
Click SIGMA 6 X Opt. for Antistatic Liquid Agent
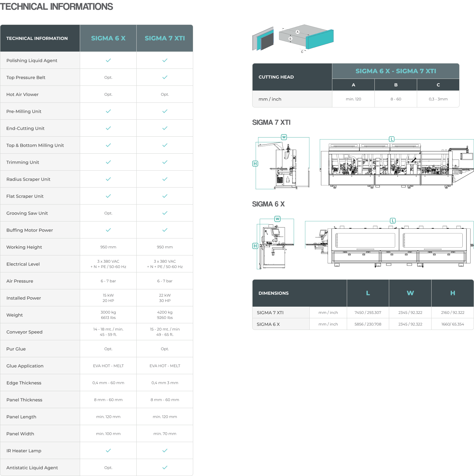pyautogui.click(x=108, y=468)
